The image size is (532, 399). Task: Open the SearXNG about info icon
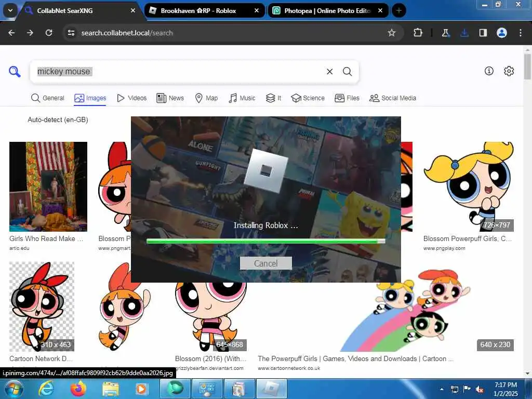pos(489,71)
